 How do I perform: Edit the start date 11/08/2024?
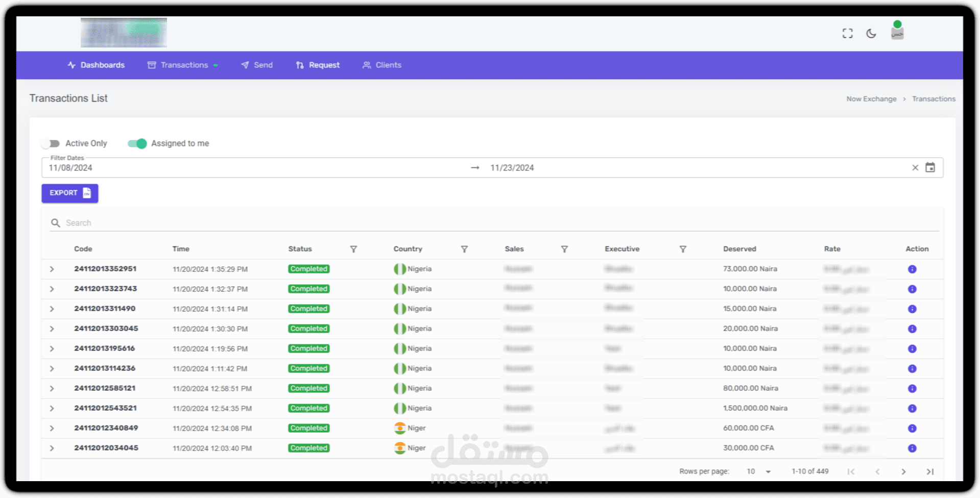[x=70, y=168]
